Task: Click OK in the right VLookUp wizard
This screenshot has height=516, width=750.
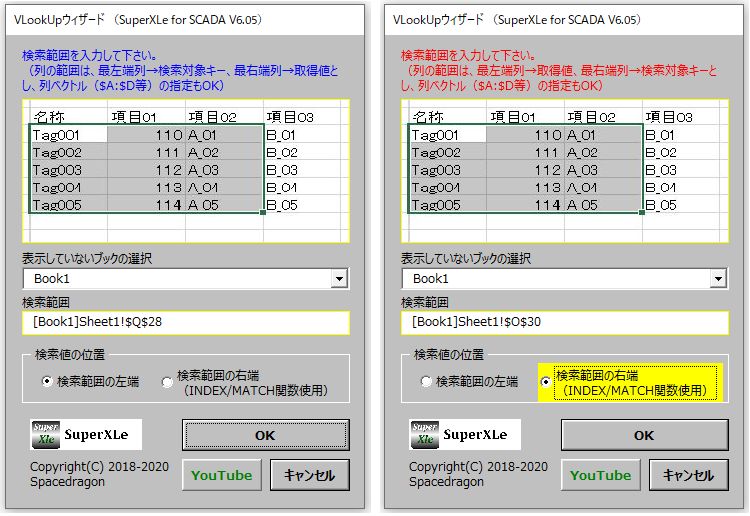Action: [x=644, y=435]
